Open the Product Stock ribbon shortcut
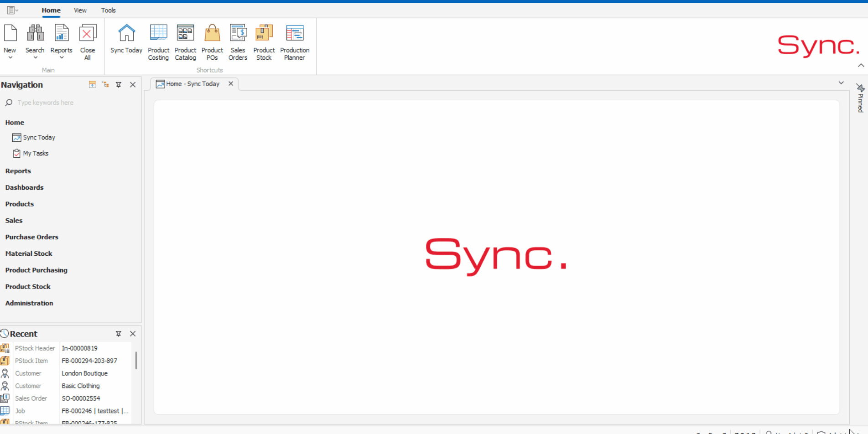868x434 pixels. pyautogui.click(x=264, y=42)
